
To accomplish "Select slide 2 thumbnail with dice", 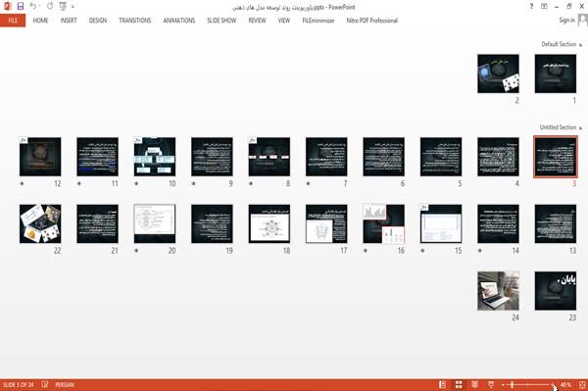I will [498, 73].
